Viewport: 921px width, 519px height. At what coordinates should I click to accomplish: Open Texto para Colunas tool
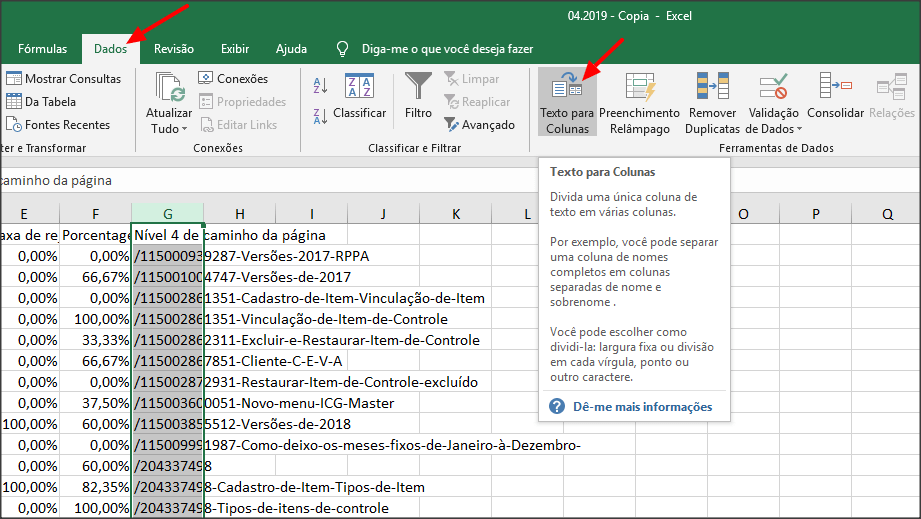point(567,102)
